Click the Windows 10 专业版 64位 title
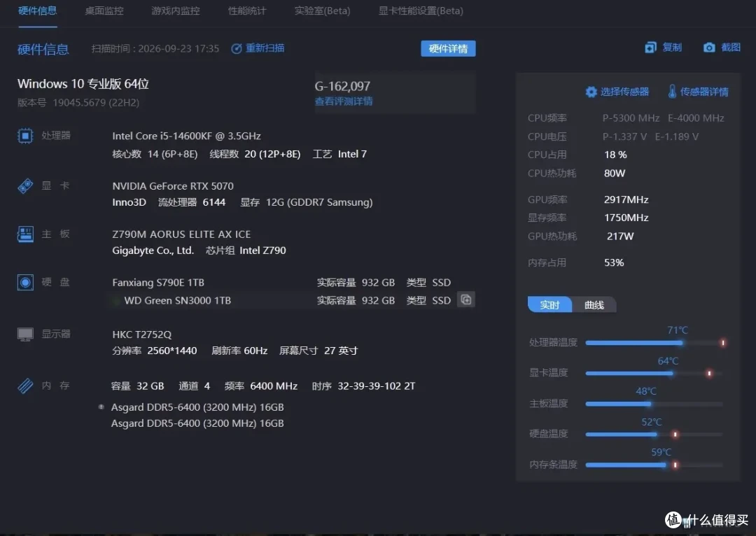Screen dimensions: 756x536 (83, 84)
